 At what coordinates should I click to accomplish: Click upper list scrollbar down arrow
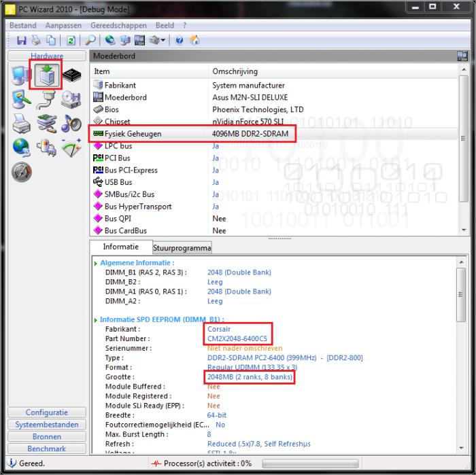point(464,230)
